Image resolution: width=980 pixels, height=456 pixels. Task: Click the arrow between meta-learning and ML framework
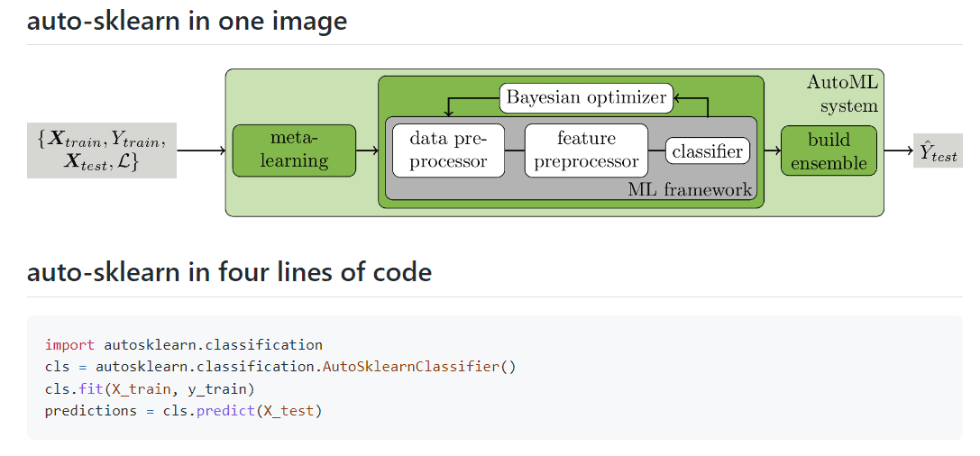(x=367, y=151)
